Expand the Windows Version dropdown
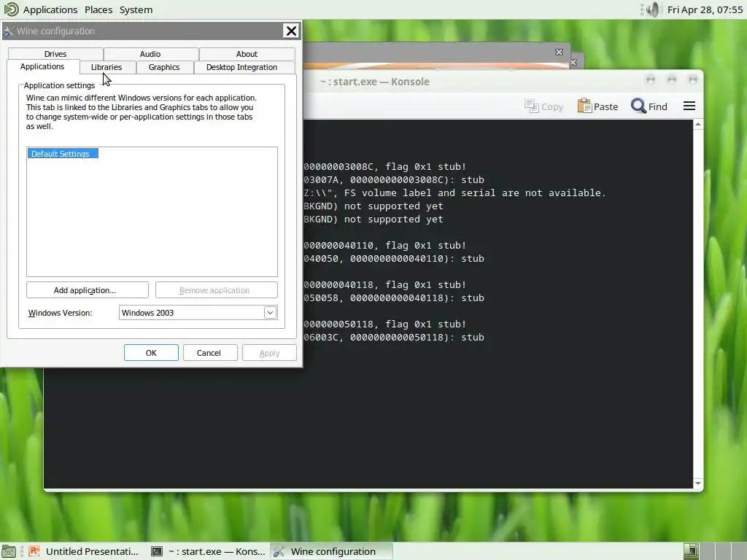The height and width of the screenshot is (560, 747). (x=270, y=313)
